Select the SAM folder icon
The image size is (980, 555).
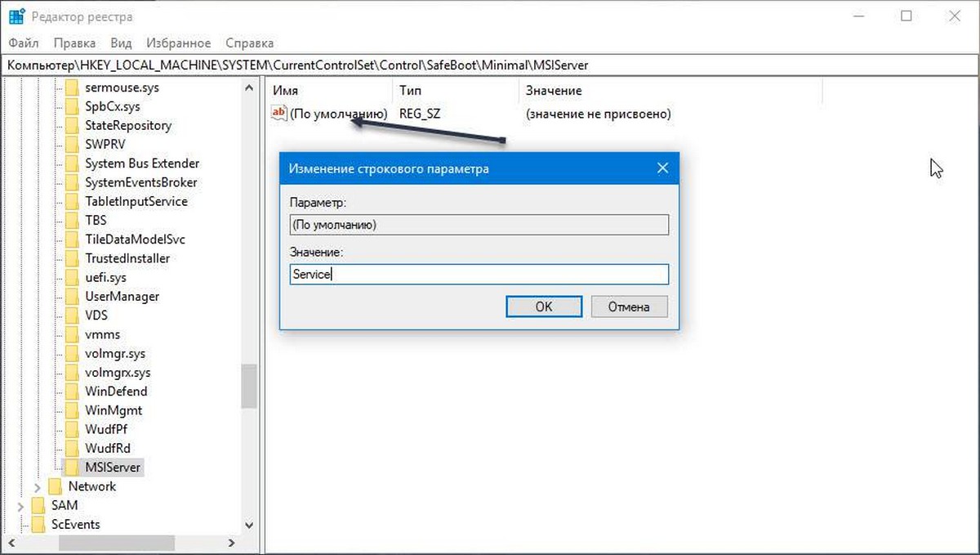[38, 505]
